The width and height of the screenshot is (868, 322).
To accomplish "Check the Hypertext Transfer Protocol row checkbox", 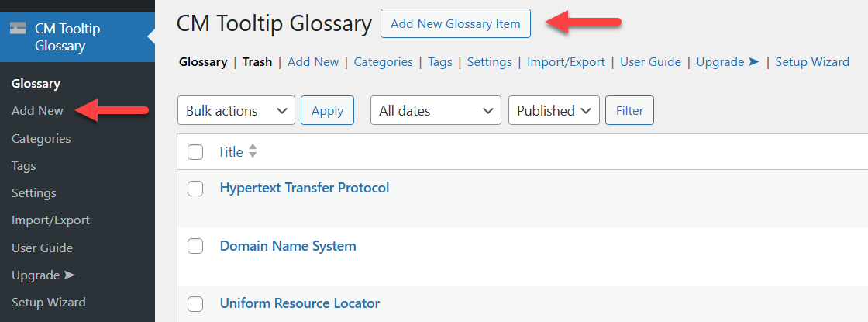I will click(195, 189).
